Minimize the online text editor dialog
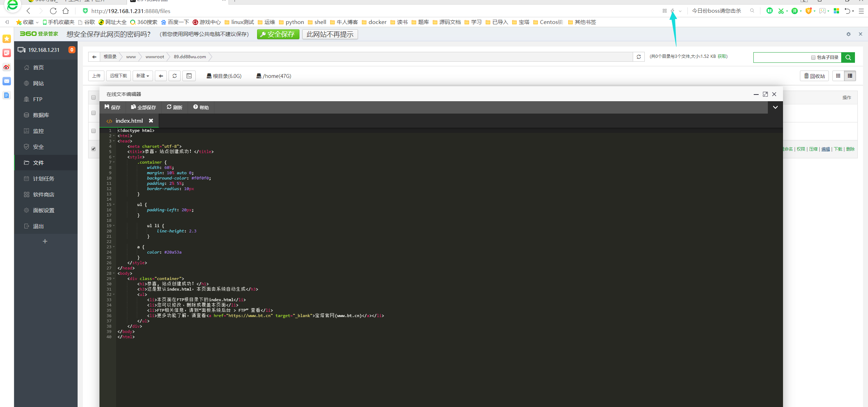Screen dimensions: 868x407 pyautogui.click(x=756, y=94)
